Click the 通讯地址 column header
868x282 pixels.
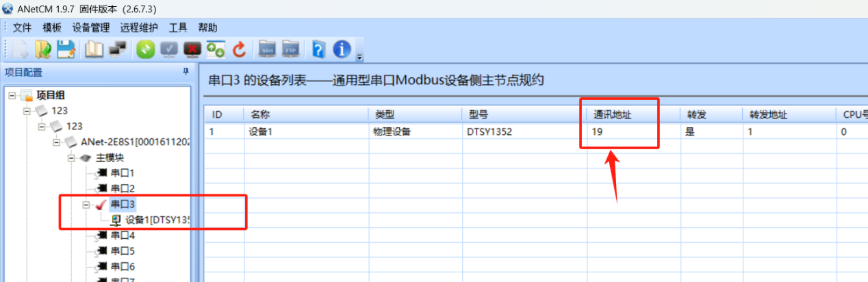(613, 114)
